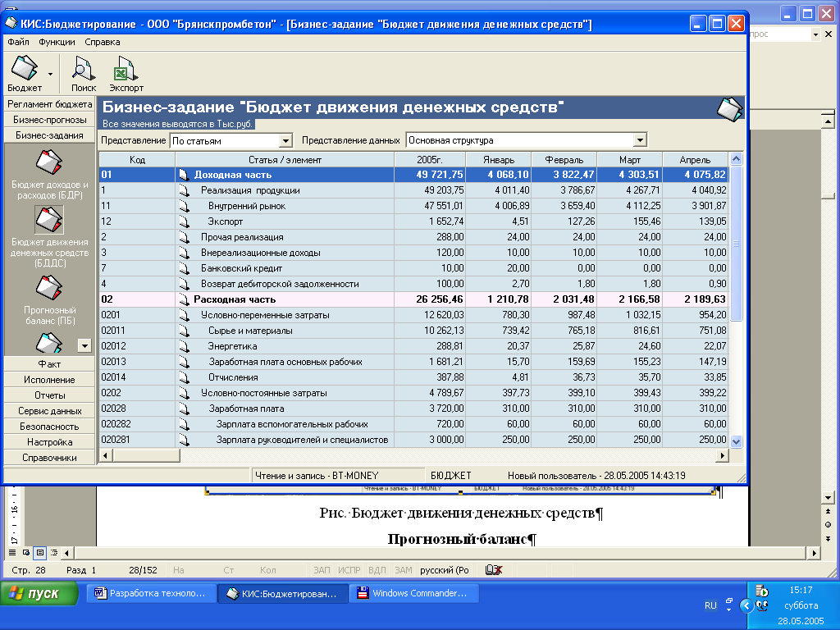Click the document icon in Доходная часть row

click(x=184, y=175)
